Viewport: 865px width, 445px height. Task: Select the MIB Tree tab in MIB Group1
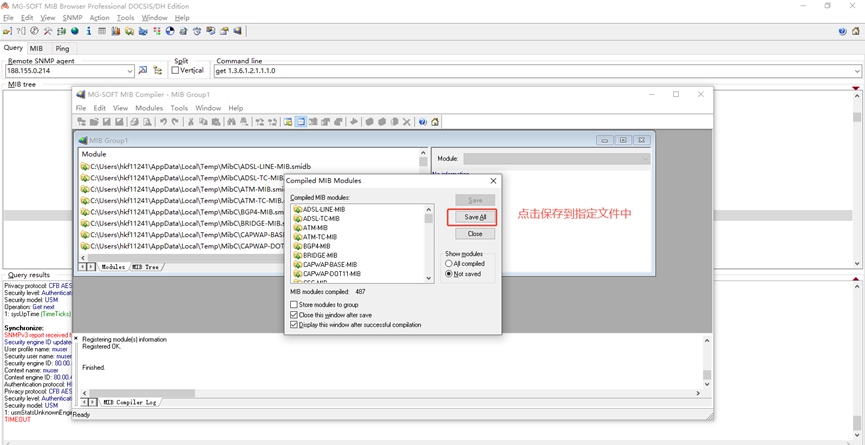(145, 267)
